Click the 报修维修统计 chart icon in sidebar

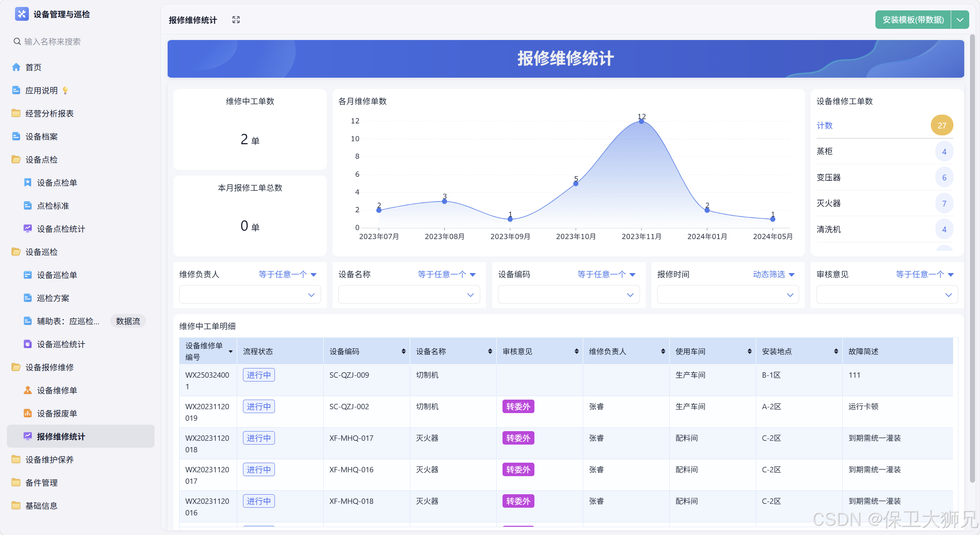(x=28, y=437)
